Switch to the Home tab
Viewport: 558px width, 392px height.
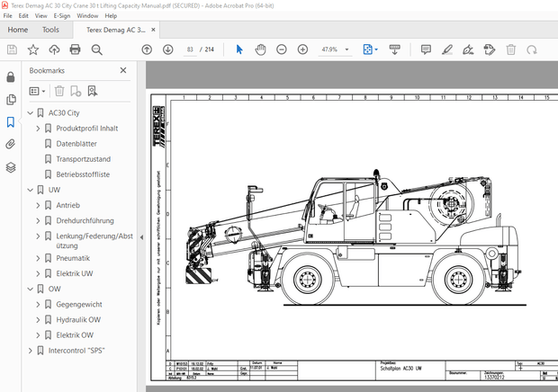[18, 30]
